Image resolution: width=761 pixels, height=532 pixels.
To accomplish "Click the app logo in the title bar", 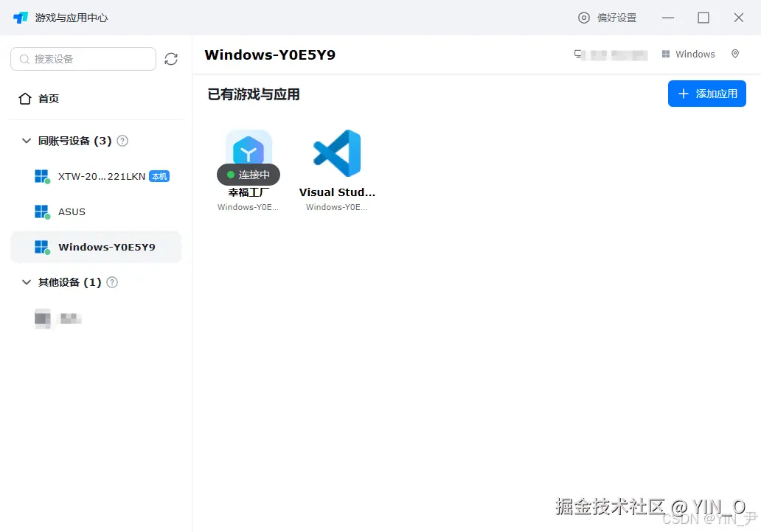I will tap(19, 17).
